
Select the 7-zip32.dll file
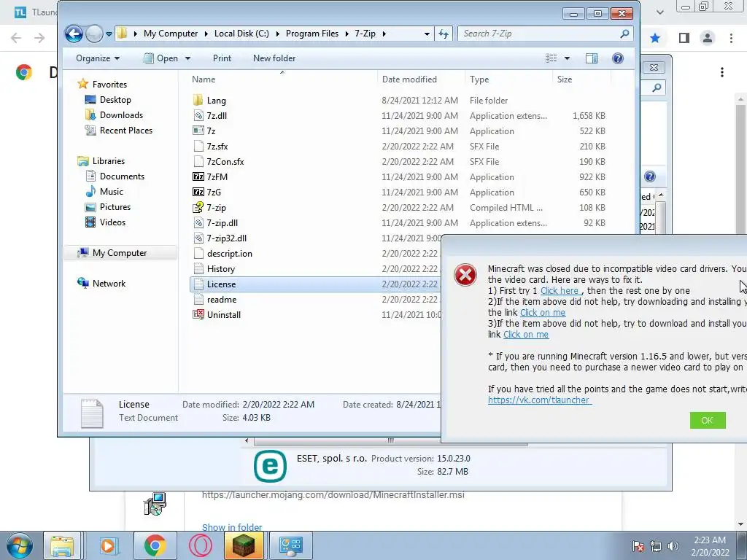coord(226,238)
